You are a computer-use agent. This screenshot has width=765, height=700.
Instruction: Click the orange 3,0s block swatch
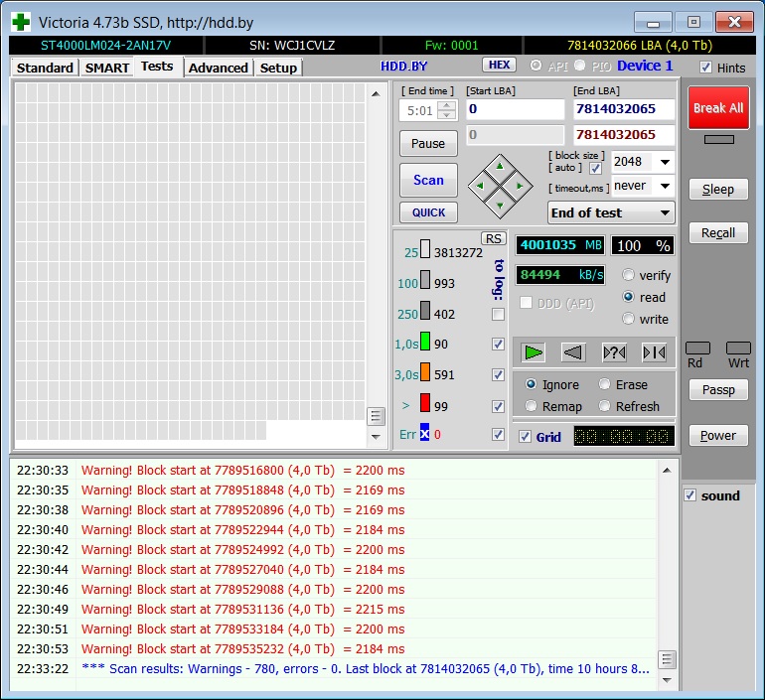click(425, 372)
